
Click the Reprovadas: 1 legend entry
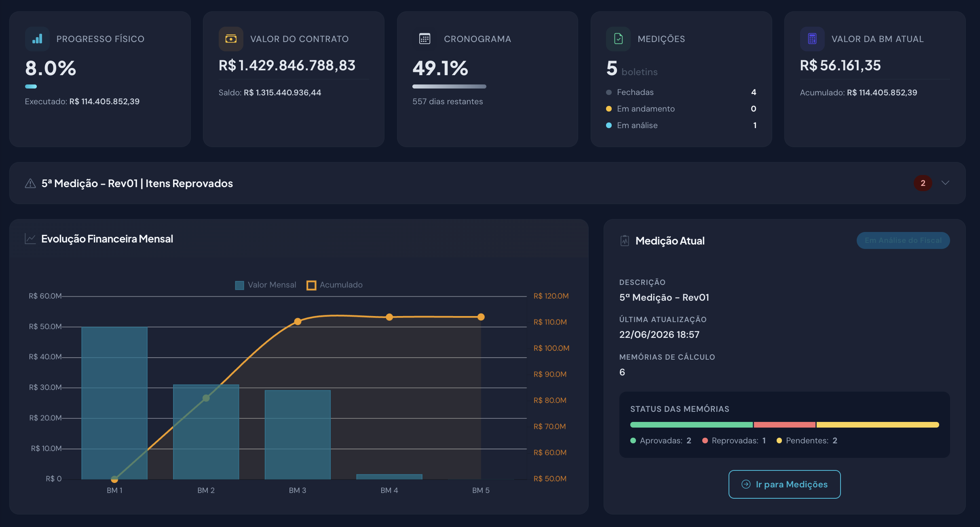pyautogui.click(x=734, y=441)
